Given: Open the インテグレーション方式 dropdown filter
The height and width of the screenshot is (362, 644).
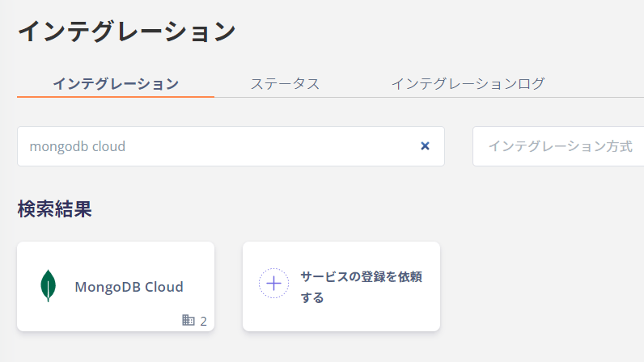Looking at the screenshot, I should (x=558, y=146).
